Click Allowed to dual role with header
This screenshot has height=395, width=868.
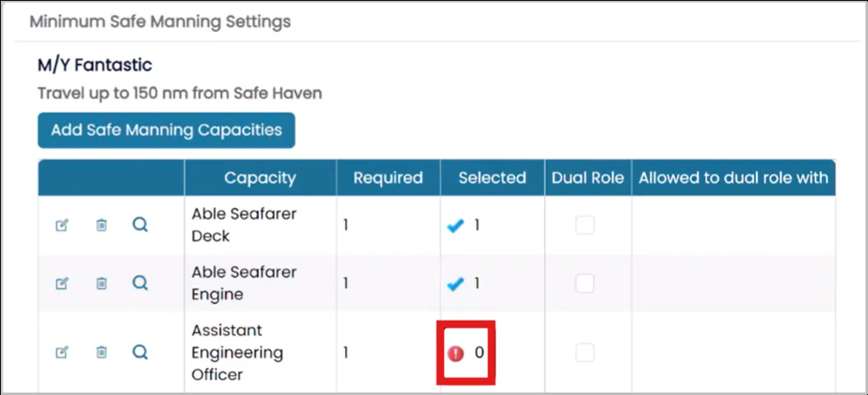point(733,177)
